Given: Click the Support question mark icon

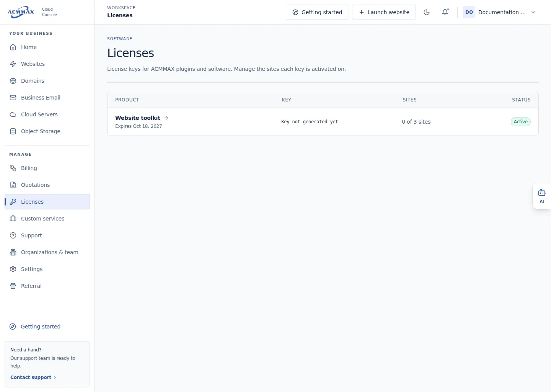Looking at the screenshot, I should click(13, 235).
